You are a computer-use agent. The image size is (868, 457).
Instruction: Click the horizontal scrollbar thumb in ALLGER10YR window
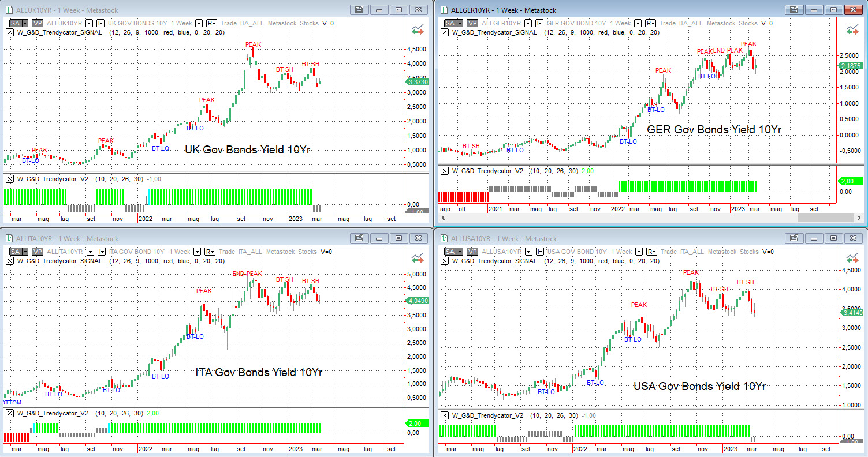tap(825, 218)
